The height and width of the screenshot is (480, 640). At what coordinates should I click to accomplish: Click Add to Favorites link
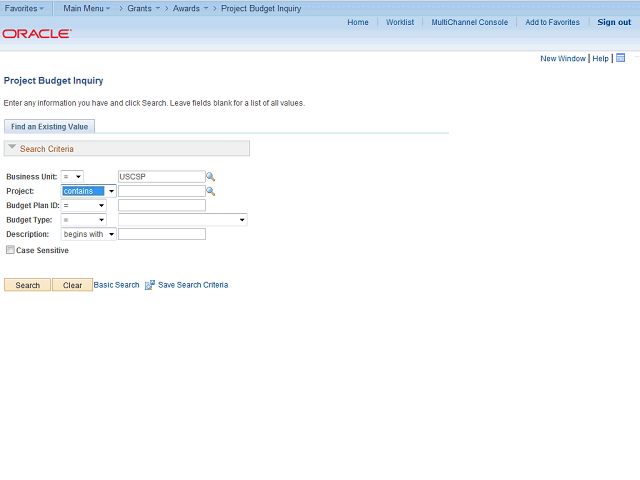552,22
